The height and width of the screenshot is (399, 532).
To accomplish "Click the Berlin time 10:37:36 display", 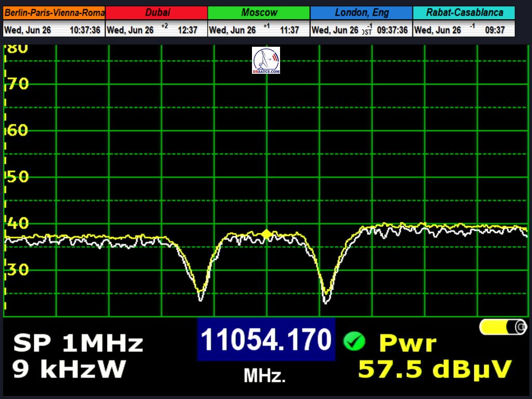I will 85,30.
